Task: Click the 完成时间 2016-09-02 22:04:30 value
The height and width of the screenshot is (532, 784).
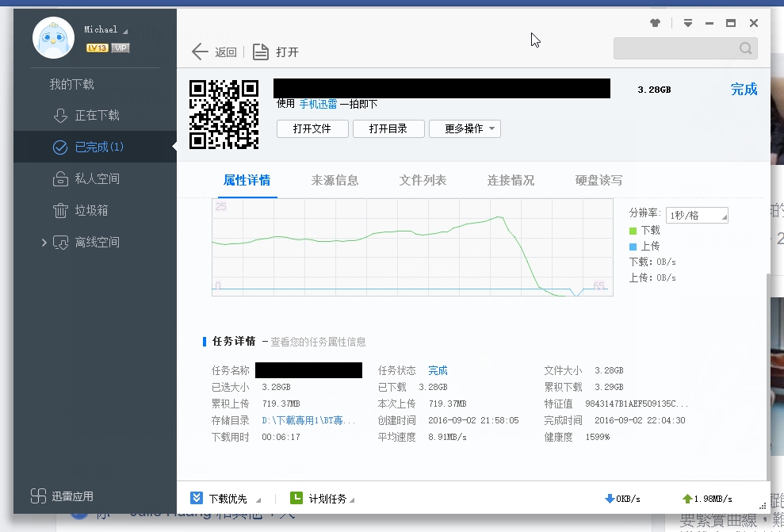Action: click(640, 420)
